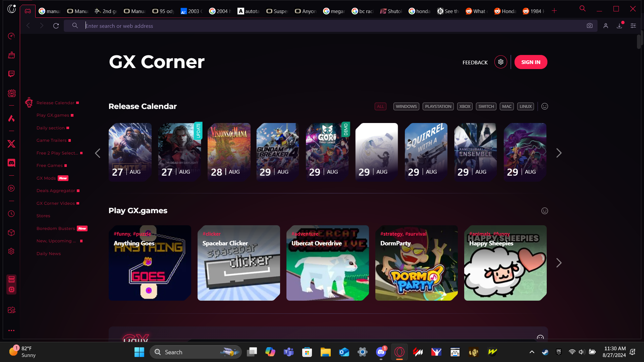Open Discord panel in sidebar
The height and width of the screenshot is (362, 644).
(x=11, y=163)
